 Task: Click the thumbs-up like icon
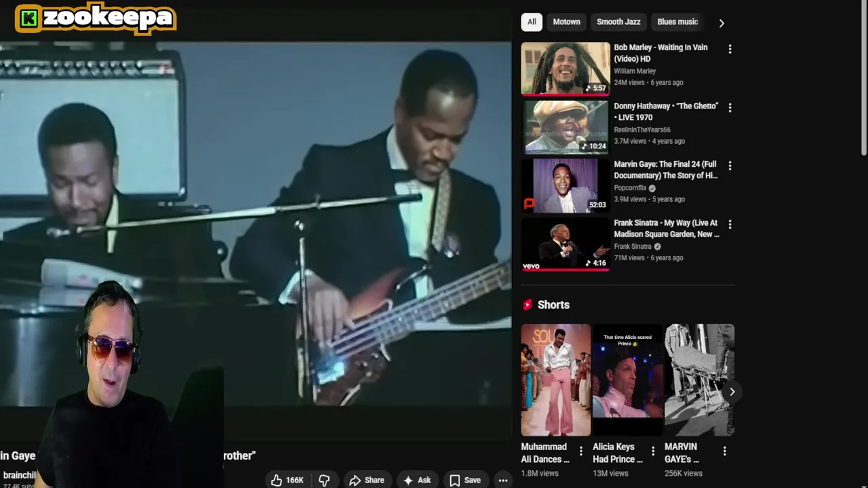pyautogui.click(x=277, y=480)
